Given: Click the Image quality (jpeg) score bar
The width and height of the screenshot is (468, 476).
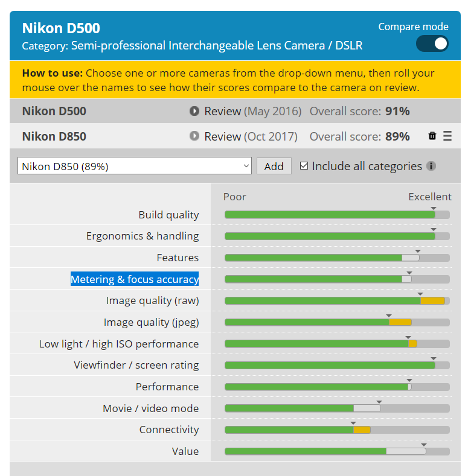Looking at the screenshot, I should pyautogui.click(x=337, y=322).
